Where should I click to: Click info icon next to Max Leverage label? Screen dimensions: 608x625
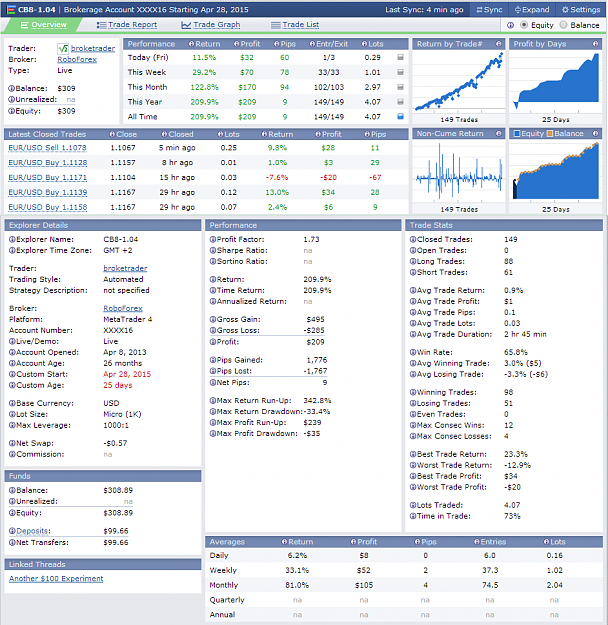12,425
